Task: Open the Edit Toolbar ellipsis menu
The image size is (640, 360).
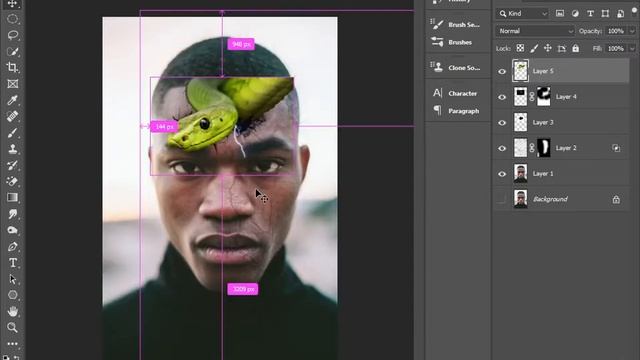Action: pyautogui.click(x=12, y=344)
